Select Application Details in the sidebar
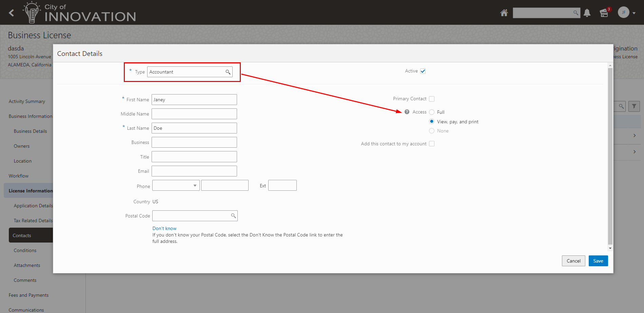 point(33,206)
